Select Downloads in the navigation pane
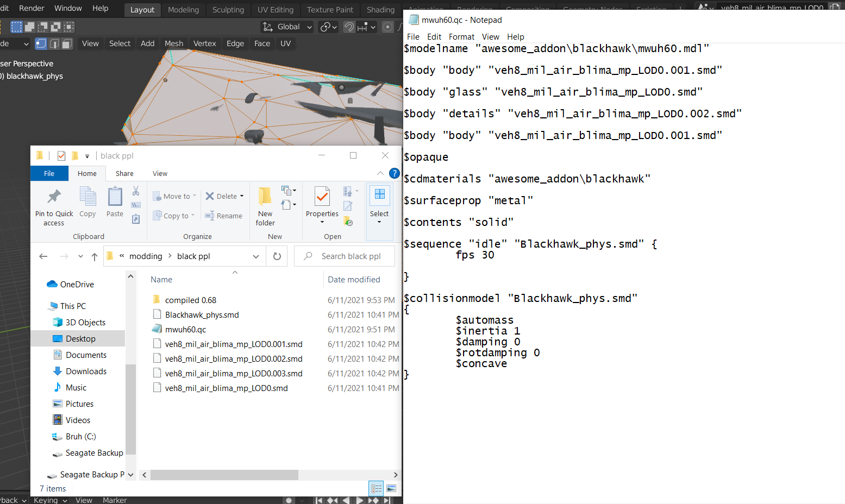 (x=86, y=371)
